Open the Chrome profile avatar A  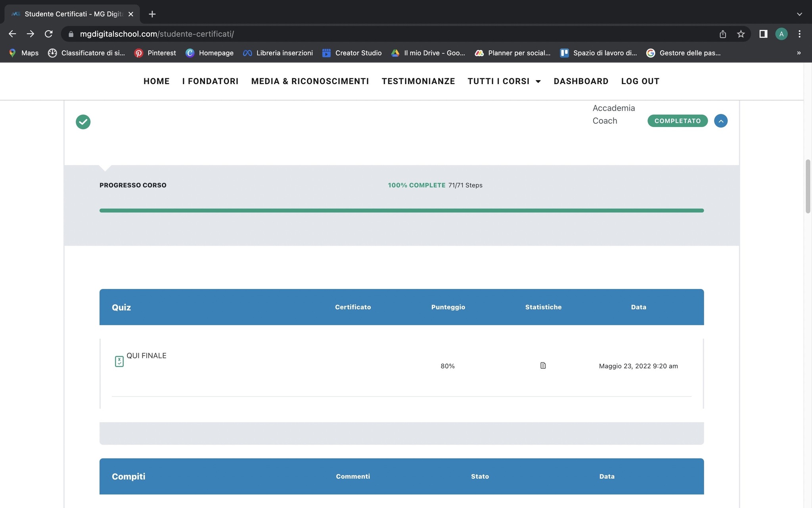coord(781,34)
